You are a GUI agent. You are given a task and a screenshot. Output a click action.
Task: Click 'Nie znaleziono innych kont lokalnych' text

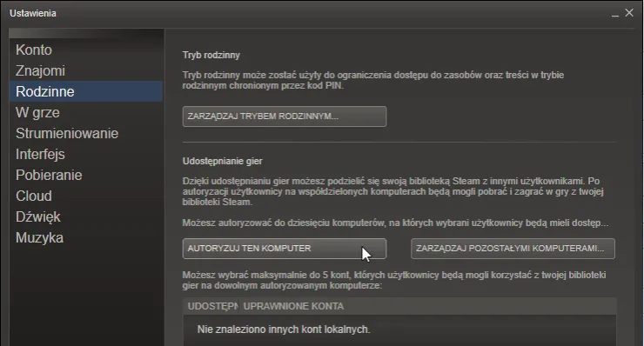coord(284,329)
